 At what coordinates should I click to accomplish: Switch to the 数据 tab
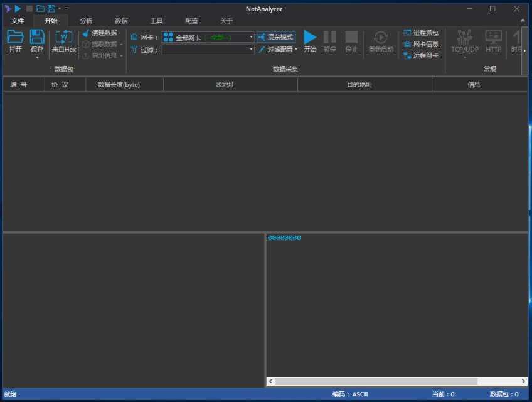121,21
